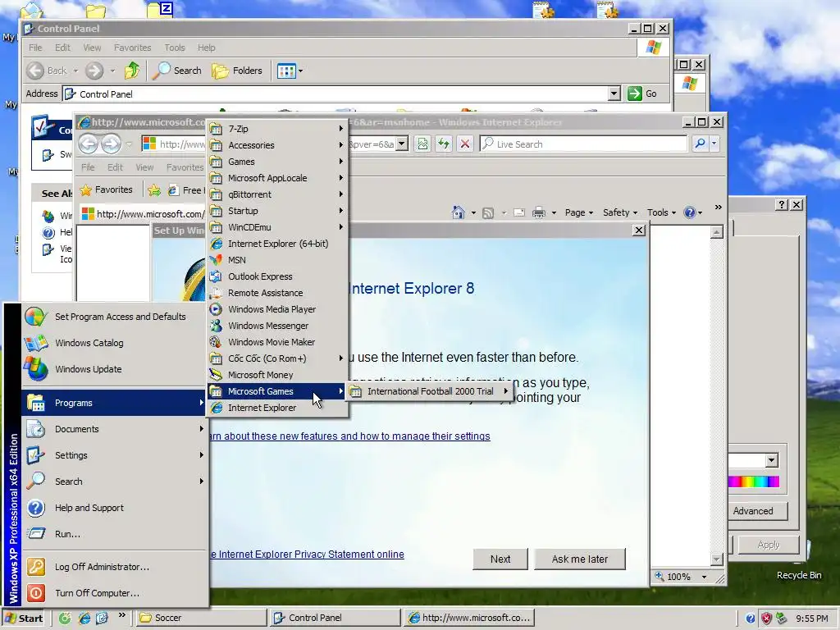Click the Search magnifier in the Control Panel toolbar

pyautogui.click(x=161, y=71)
